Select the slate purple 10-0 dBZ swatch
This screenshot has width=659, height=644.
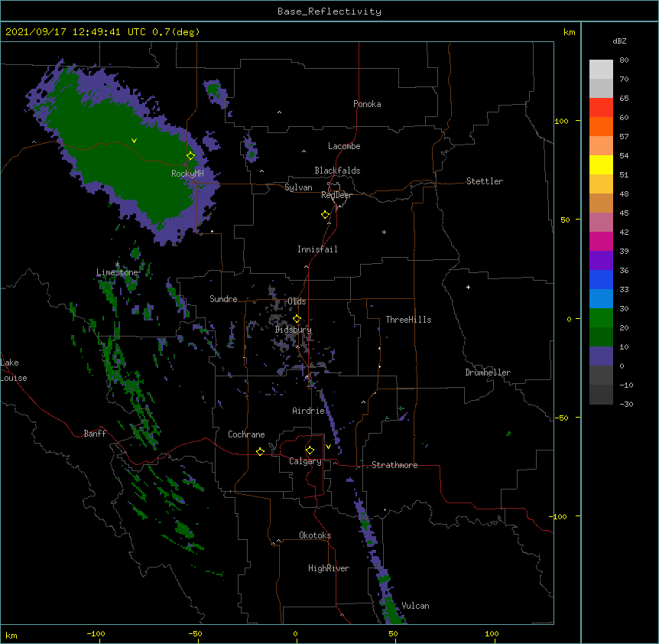(x=601, y=356)
